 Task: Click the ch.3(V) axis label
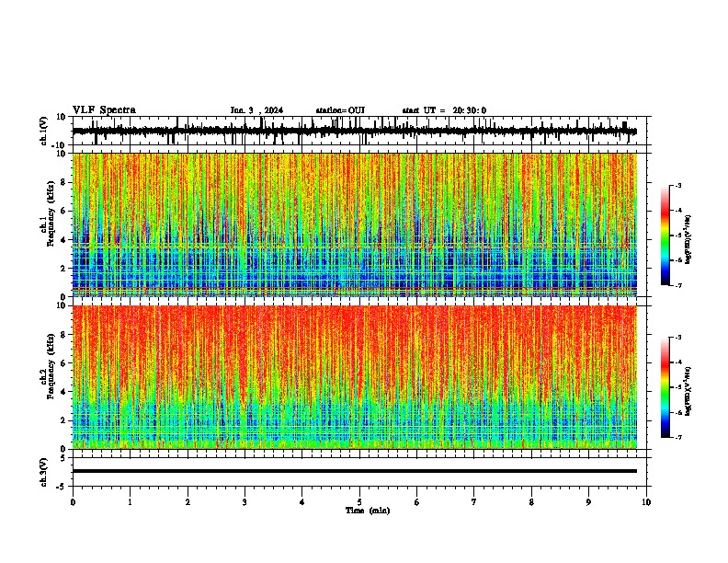tap(43, 472)
